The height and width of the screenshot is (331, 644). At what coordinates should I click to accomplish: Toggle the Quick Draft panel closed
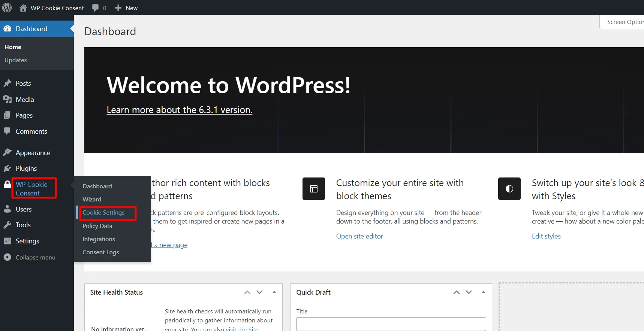pos(483,292)
